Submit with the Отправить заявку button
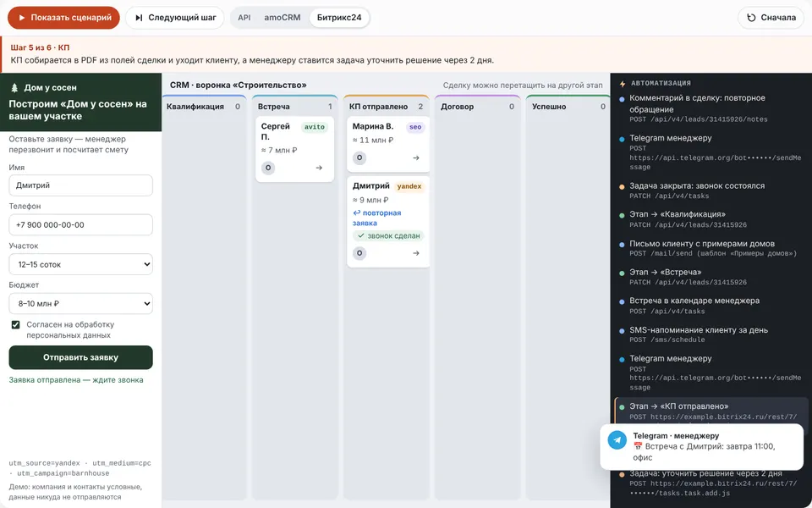 click(81, 357)
